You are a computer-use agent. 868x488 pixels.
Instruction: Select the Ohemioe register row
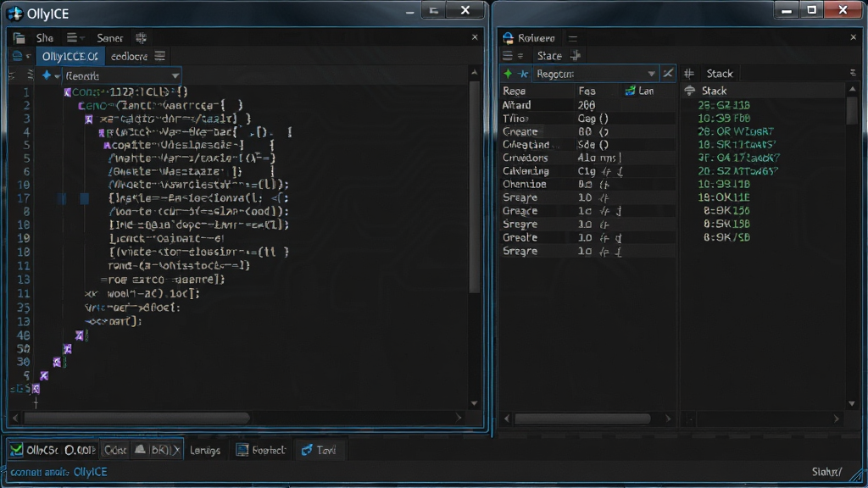pos(587,184)
